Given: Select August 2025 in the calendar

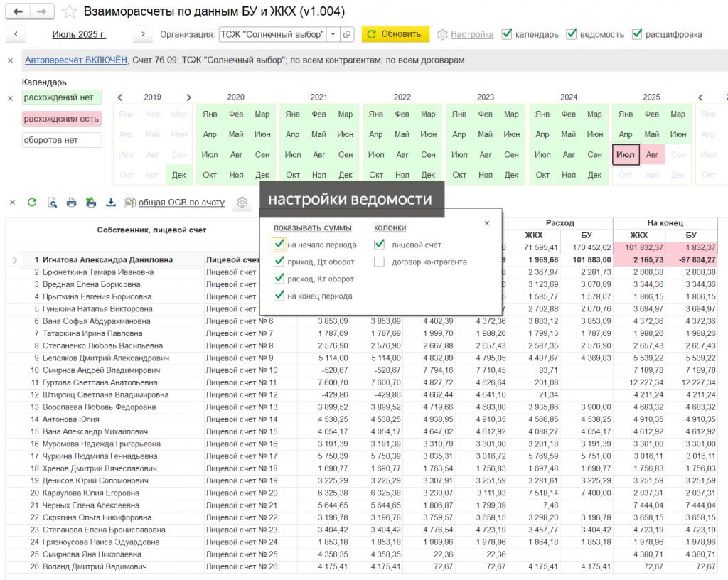Looking at the screenshot, I should [652, 154].
